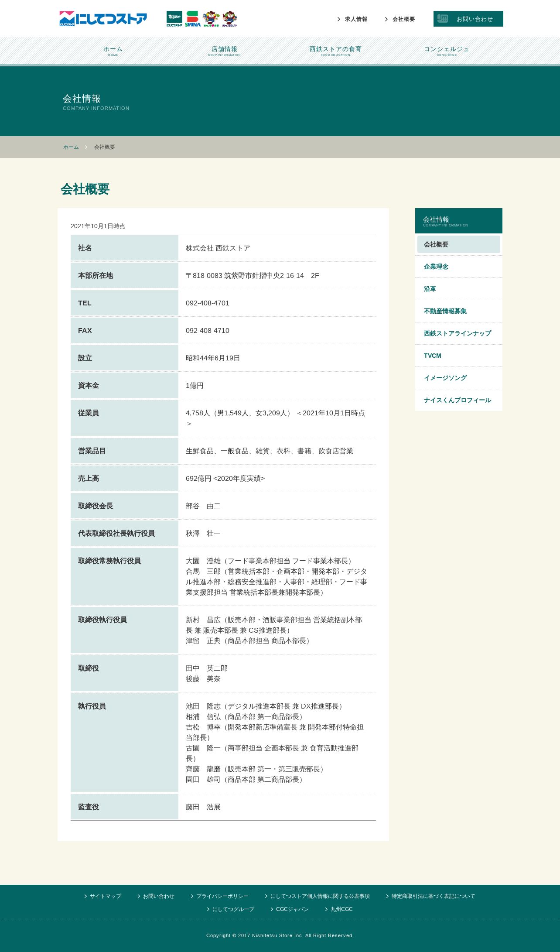Click the Copyright 2017 Nishitetsu Store text

280,935
